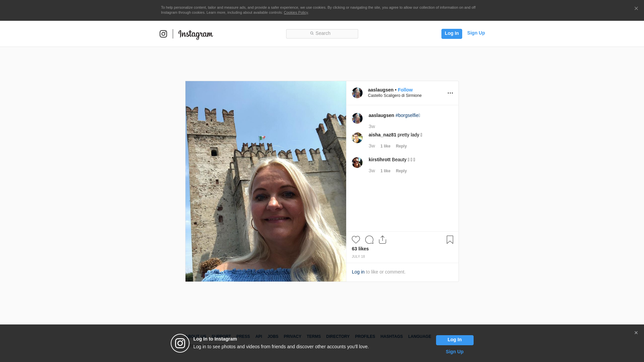644x362 pixels.
Task: Dismiss the cookie notice banner
Action: click(636, 9)
